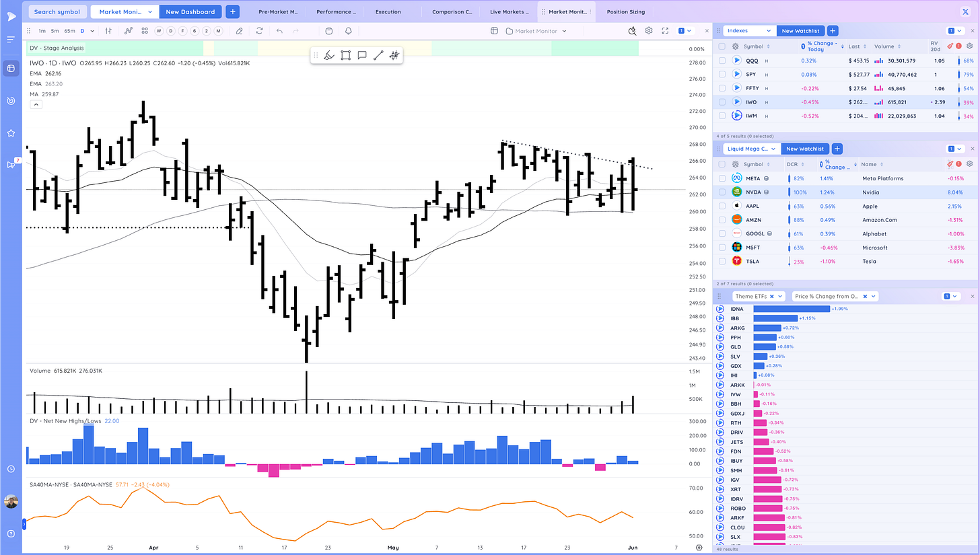Viewport: 980px width, 555px height.
Task: Click the fullscreen expand chart icon
Action: [x=665, y=31]
